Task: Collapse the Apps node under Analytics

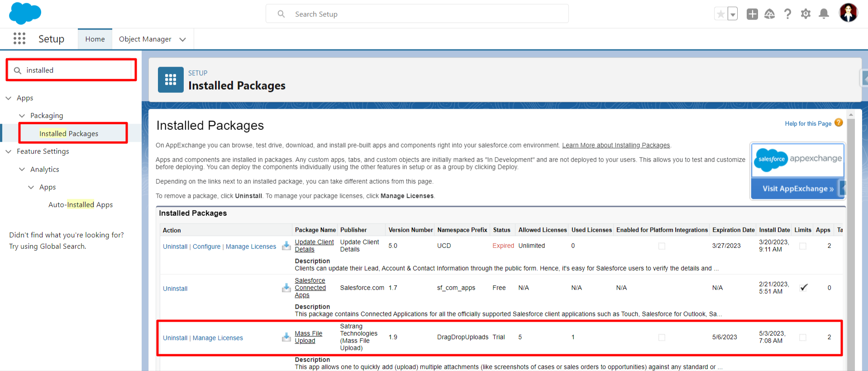Action: click(31, 187)
